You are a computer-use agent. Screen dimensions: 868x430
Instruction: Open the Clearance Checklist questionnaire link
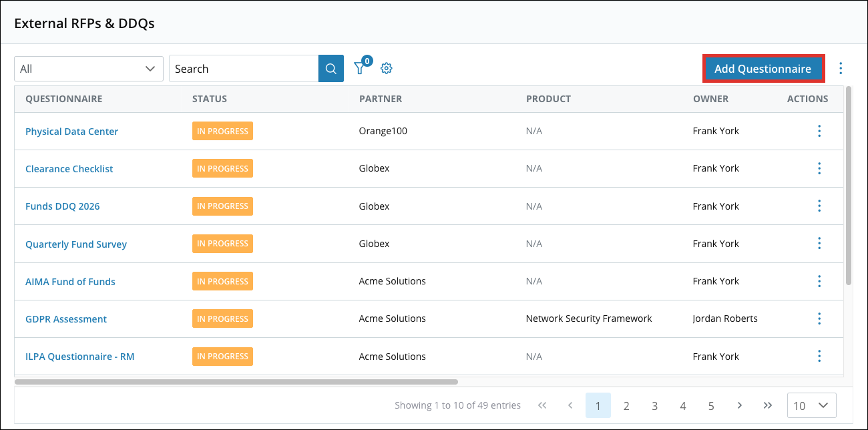(69, 169)
